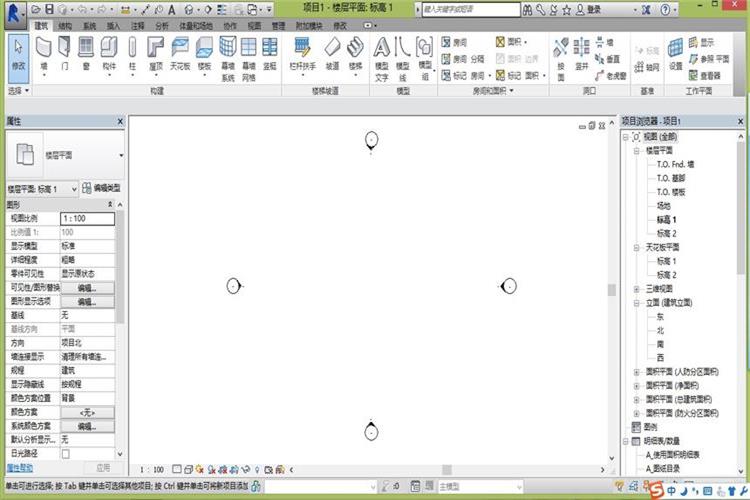Click the Open folder icon in quick access toolbar
Viewport: 750px width, 500px height.
pyautogui.click(x=36, y=9)
